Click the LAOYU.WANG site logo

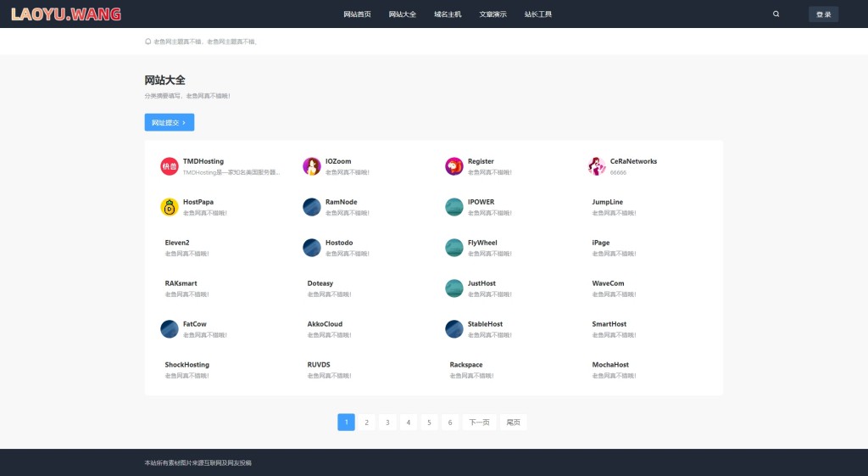(x=66, y=14)
